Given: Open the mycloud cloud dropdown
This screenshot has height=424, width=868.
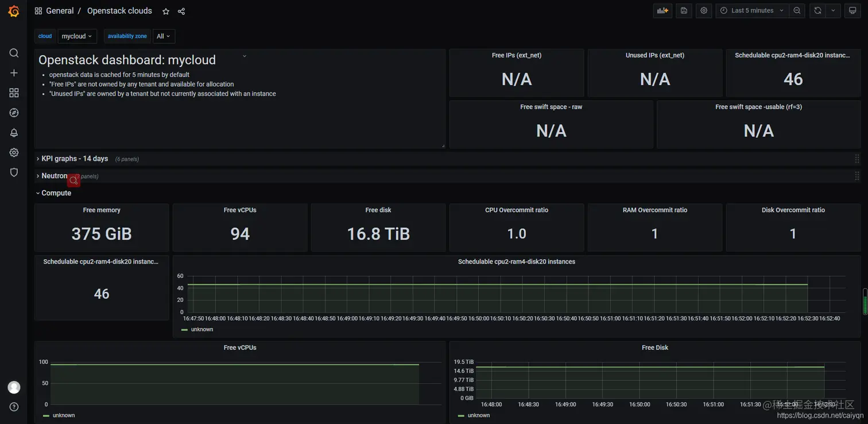Looking at the screenshot, I should 77,36.
